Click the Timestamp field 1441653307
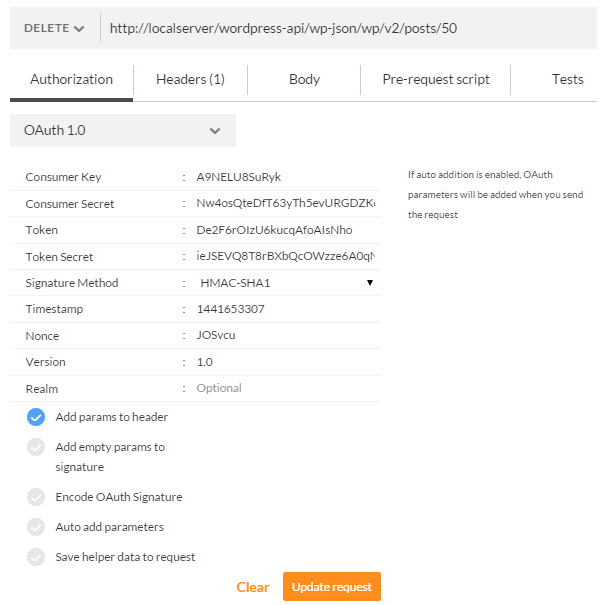Screen dimensions: 600x605 (286, 309)
